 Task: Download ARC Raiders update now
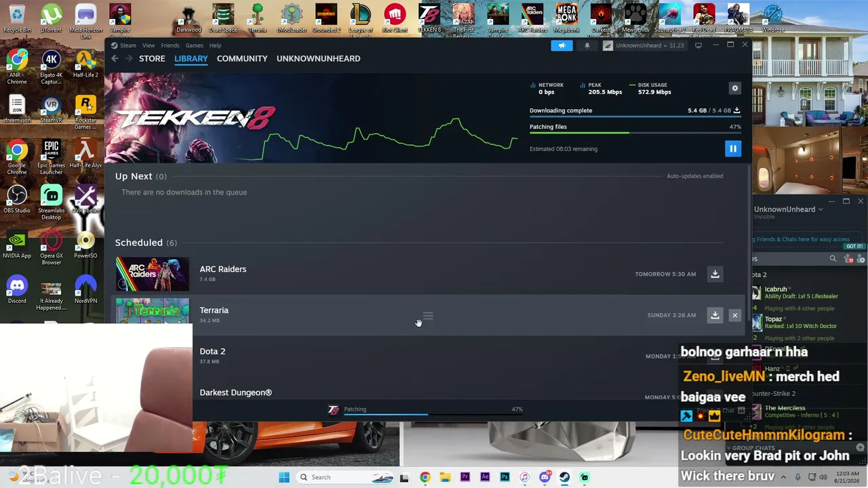715,274
